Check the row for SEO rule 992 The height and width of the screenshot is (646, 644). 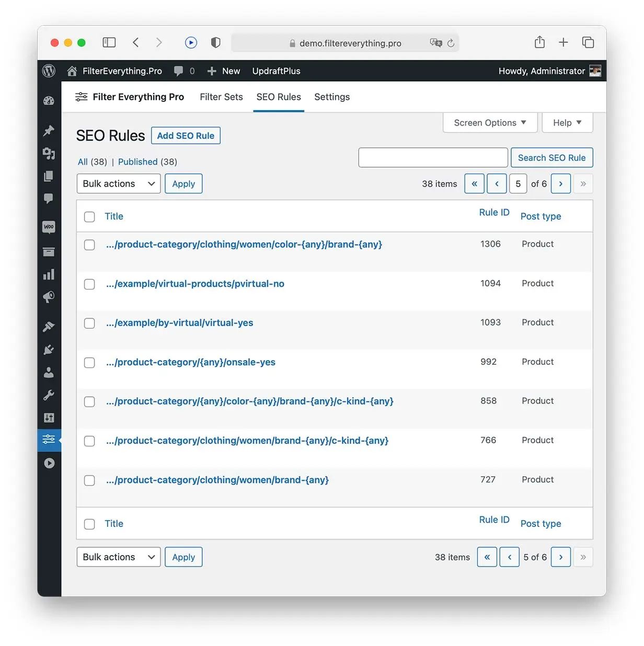point(89,363)
